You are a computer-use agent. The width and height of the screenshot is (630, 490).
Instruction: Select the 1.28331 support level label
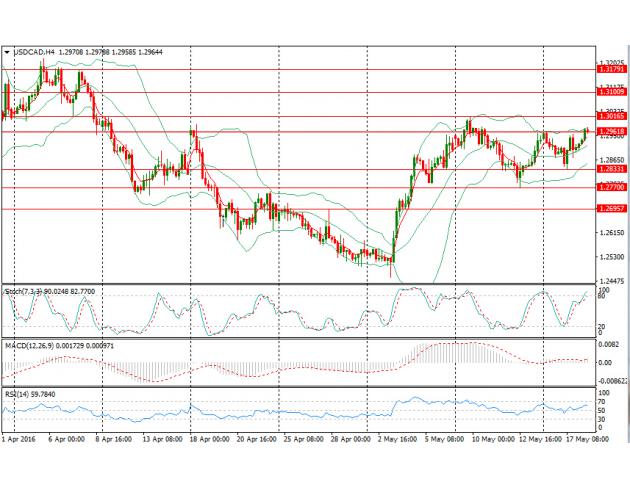pos(610,170)
